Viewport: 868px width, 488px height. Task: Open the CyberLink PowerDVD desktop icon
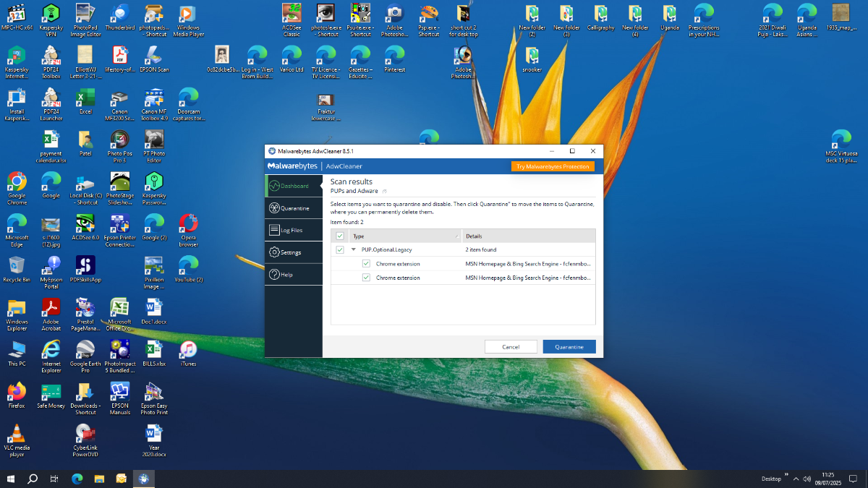[x=85, y=440]
